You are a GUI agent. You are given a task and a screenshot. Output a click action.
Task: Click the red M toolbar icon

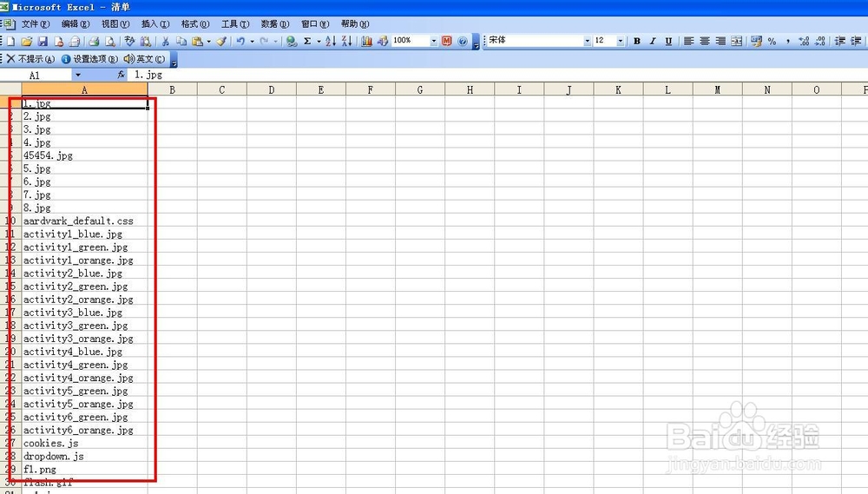pos(447,41)
